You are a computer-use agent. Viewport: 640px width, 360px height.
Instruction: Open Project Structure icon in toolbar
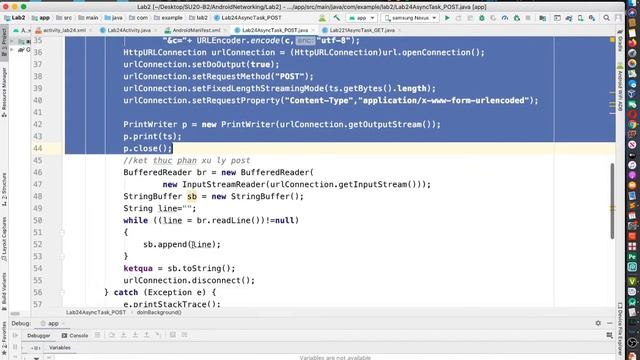click(542, 18)
